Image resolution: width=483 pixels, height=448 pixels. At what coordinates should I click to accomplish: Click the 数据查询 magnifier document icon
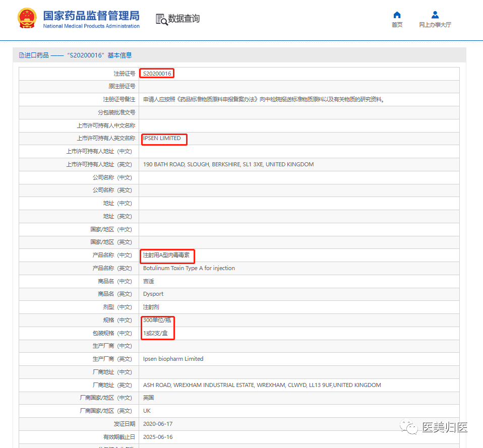[161, 19]
